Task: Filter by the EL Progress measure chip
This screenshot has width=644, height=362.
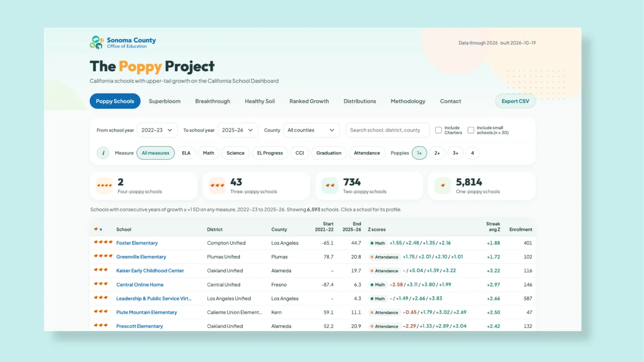Action: click(270, 153)
